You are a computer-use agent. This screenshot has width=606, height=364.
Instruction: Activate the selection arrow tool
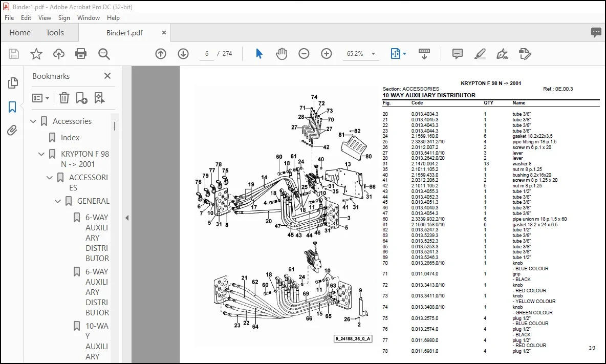pos(259,54)
